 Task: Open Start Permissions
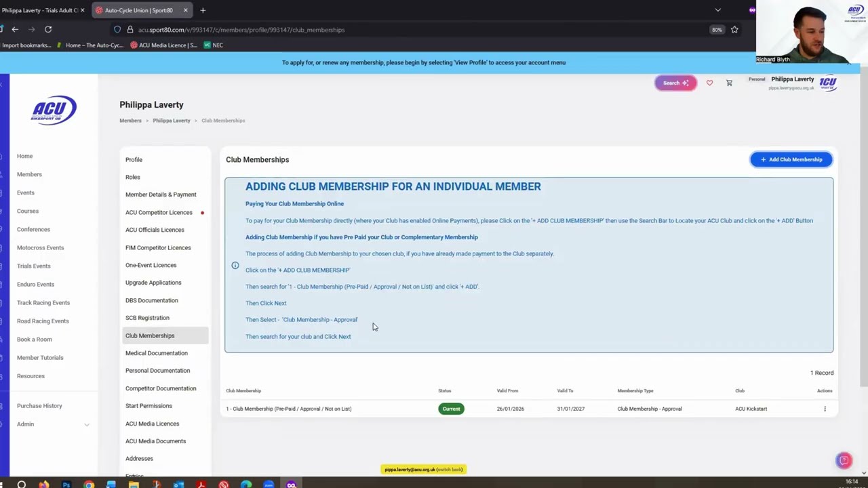point(149,406)
